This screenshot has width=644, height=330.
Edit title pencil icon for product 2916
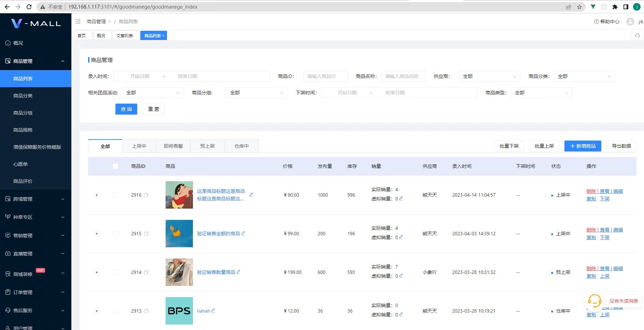pos(251,195)
